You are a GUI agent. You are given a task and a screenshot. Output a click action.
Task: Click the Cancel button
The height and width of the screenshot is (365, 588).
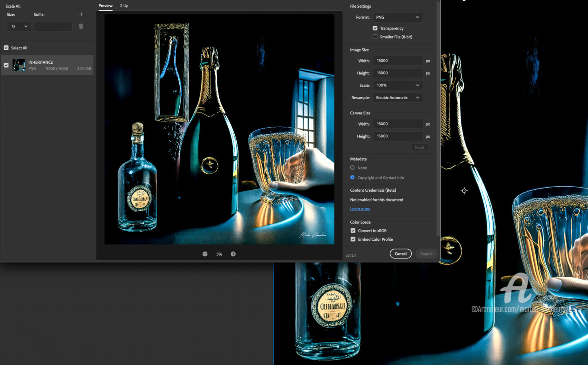(401, 254)
